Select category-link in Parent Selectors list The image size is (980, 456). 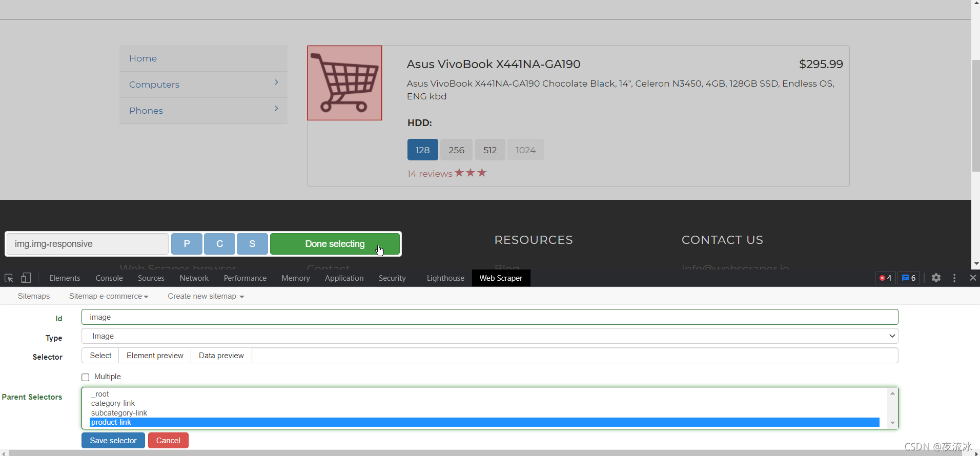coord(484,403)
